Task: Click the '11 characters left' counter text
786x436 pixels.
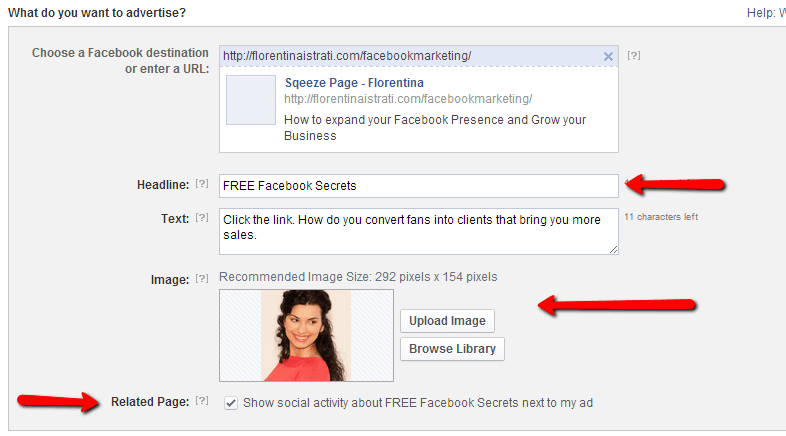Action: tap(661, 217)
